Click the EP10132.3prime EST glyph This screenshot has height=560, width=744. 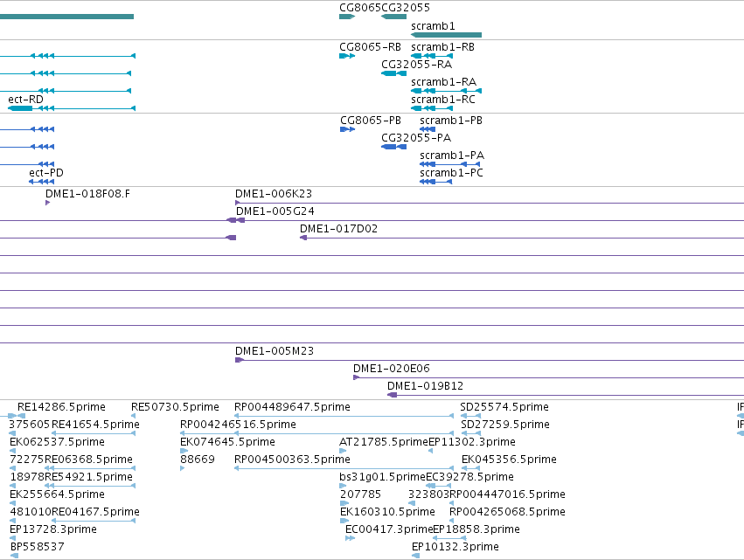click(x=415, y=556)
